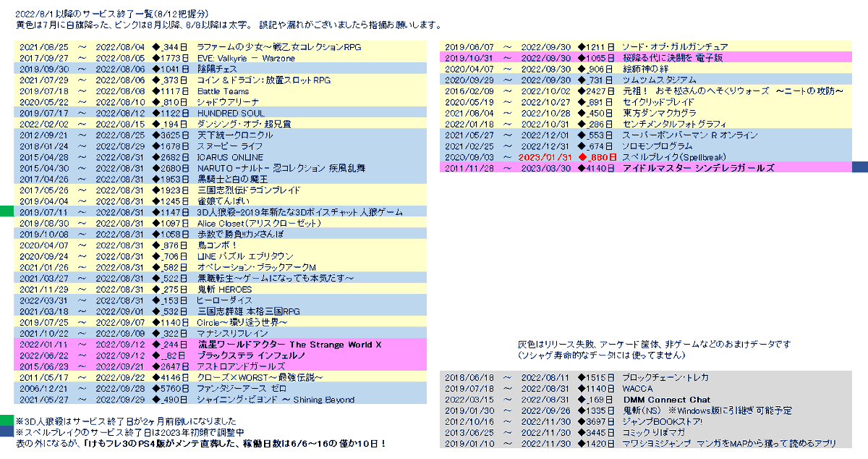This screenshot has width=868, height=459.
Task: Select the title 'ラファームの少女～戦乙女コレクションRPG'
Action: 279,47
